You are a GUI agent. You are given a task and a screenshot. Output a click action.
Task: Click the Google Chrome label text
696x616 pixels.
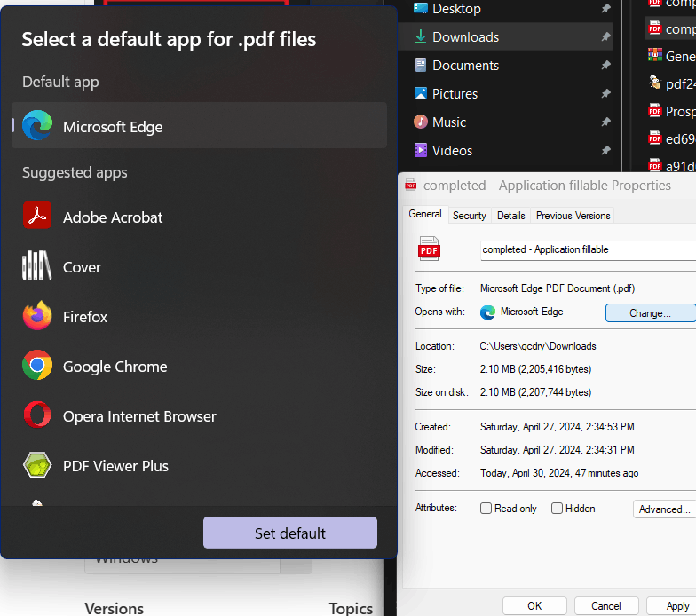[115, 367]
